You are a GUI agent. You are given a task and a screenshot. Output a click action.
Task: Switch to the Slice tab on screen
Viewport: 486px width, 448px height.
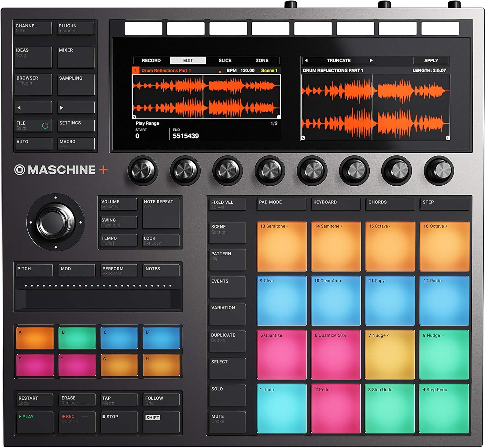pyautogui.click(x=225, y=60)
